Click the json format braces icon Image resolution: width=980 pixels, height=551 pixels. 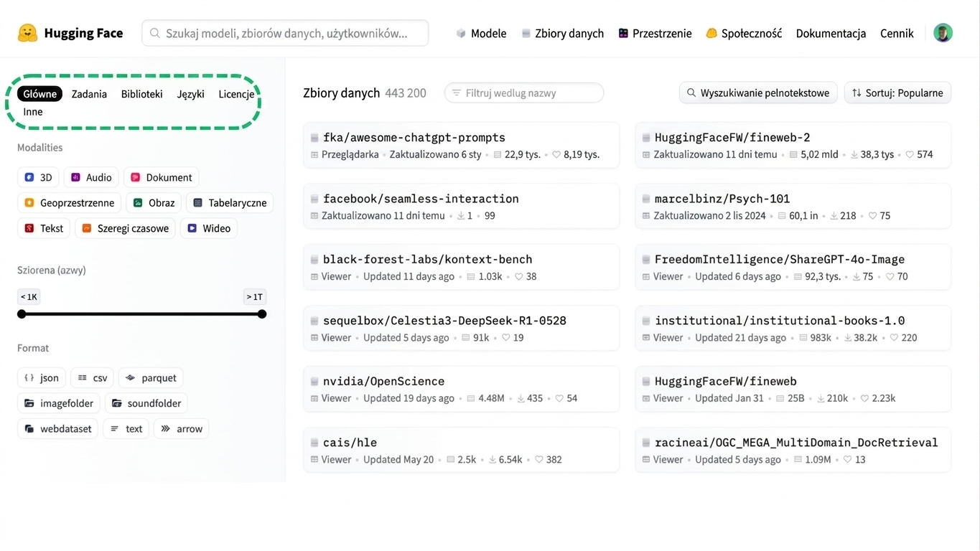tap(29, 377)
